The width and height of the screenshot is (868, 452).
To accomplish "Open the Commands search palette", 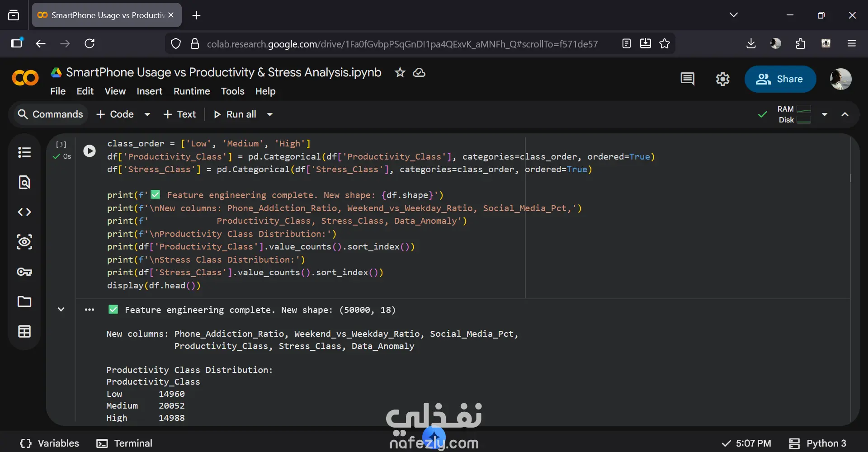I will pos(50,114).
